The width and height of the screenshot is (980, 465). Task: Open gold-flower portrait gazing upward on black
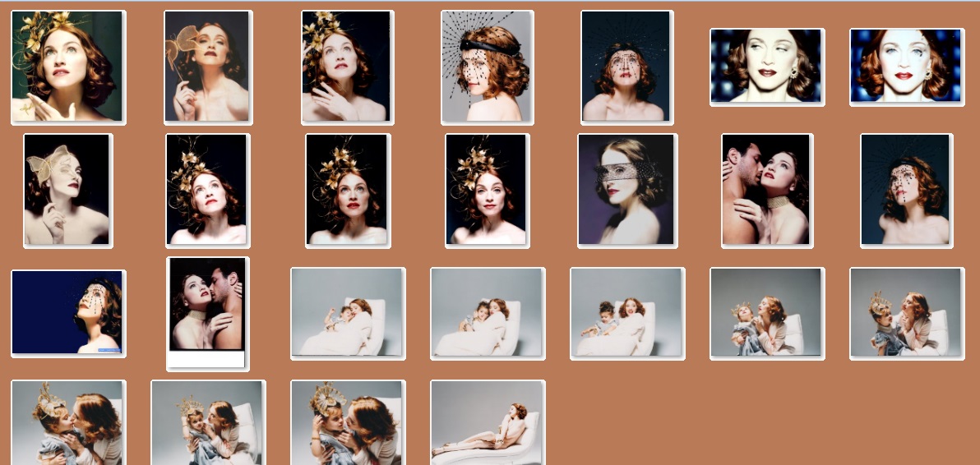[207, 190]
